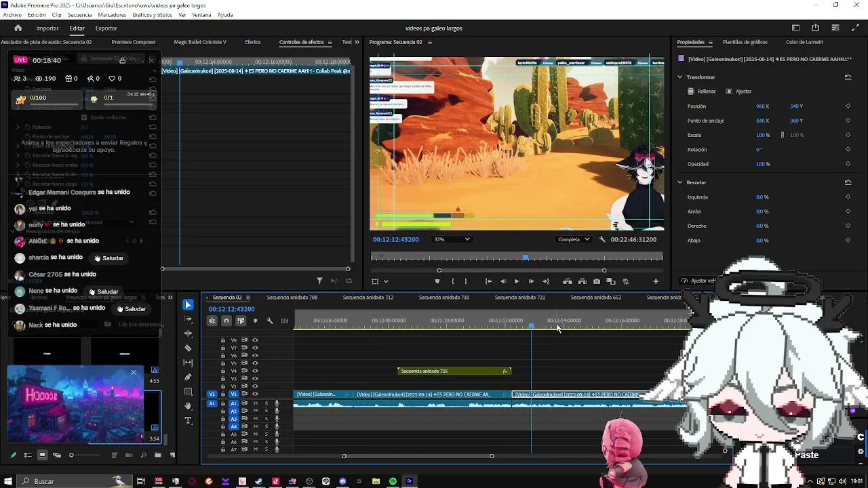Select the Razor tool
This screenshot has height=488, width=868.
tap(189, 348)
